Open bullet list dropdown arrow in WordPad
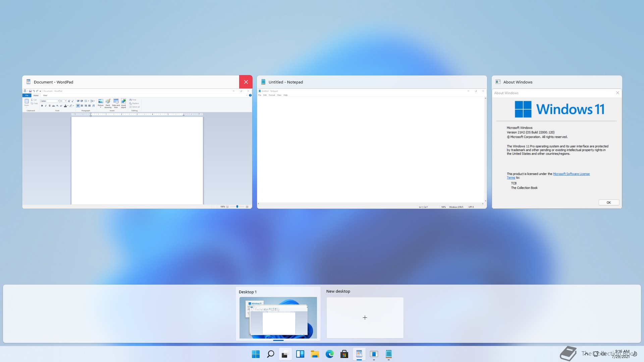This screenshot has width=644, height=362. (x=89, y=101)
